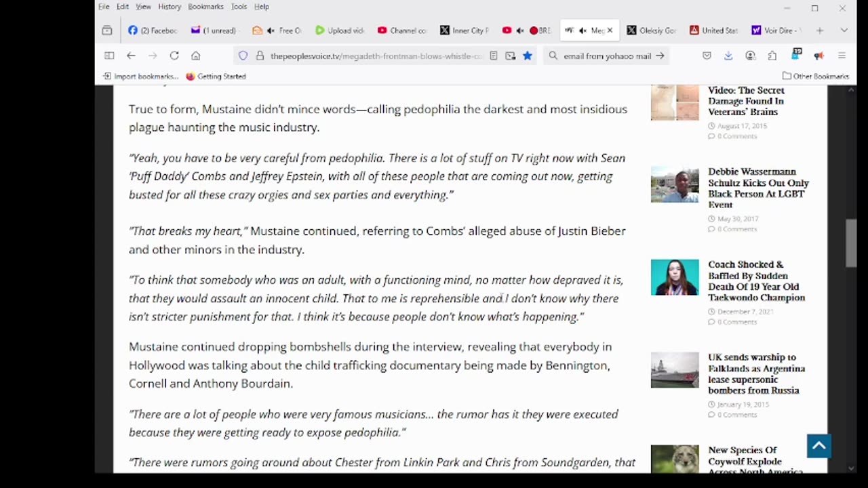Open Debbie Wassermann Schultz article link
The width and height of the screenshot is (868, 488).
[x=758, y=188]
